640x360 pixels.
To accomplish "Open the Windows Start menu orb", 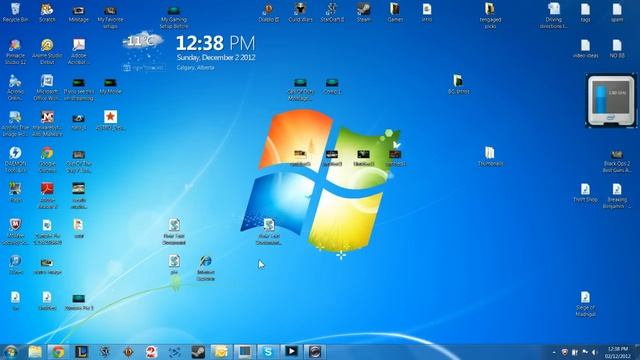I will coord(11,351).
